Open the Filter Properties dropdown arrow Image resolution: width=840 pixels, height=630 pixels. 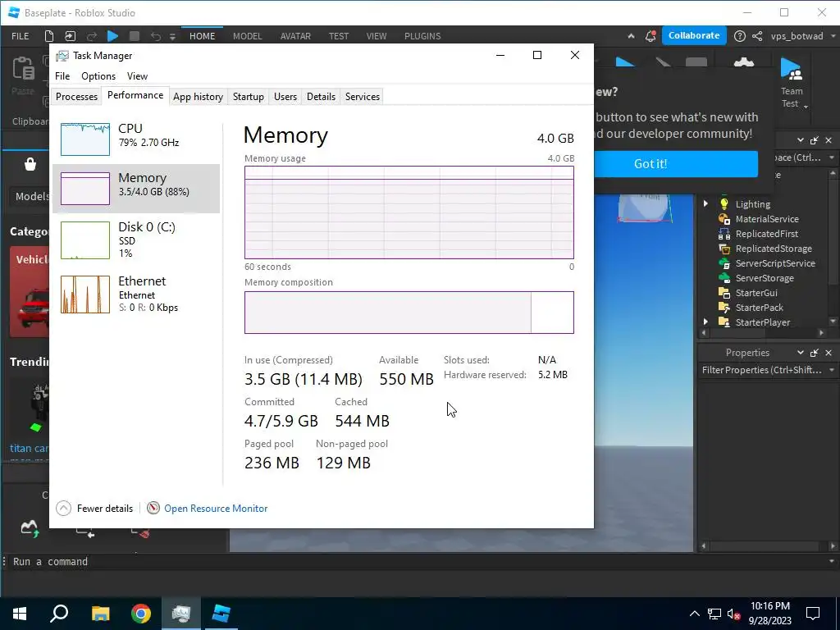click(x=832, y=370)
